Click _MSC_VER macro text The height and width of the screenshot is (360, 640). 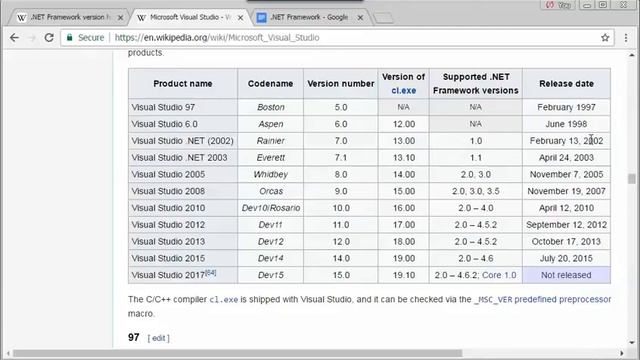coord(493,300)
